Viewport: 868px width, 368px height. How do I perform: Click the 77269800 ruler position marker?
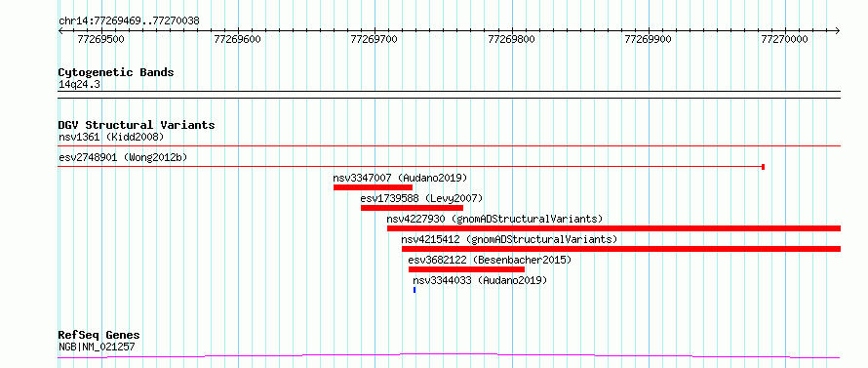coord(511,39)
